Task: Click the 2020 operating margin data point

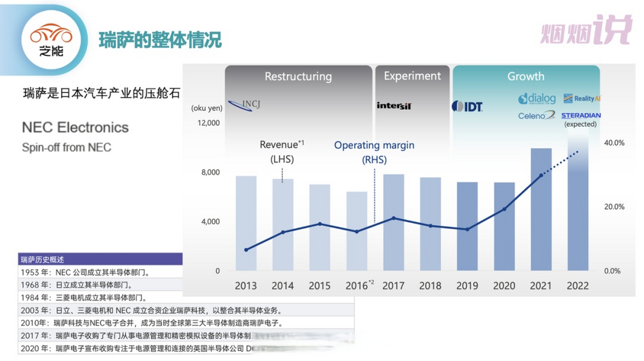Action: (505, 209)
